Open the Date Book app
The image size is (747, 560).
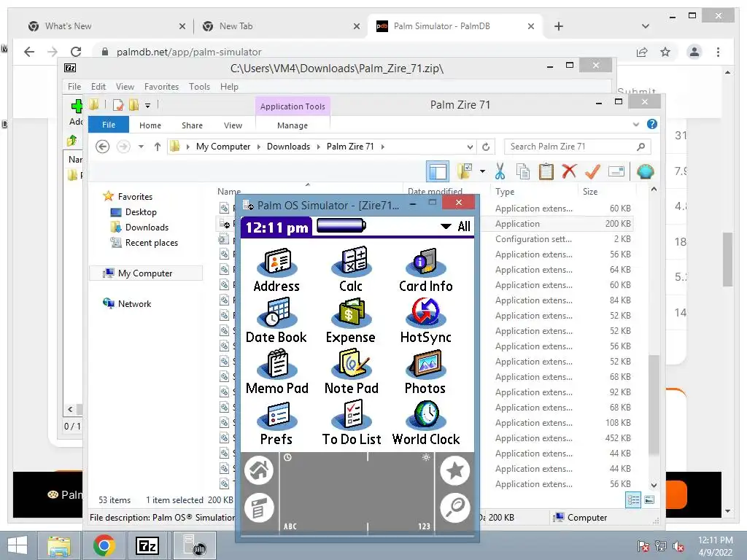tap(276, 321)
